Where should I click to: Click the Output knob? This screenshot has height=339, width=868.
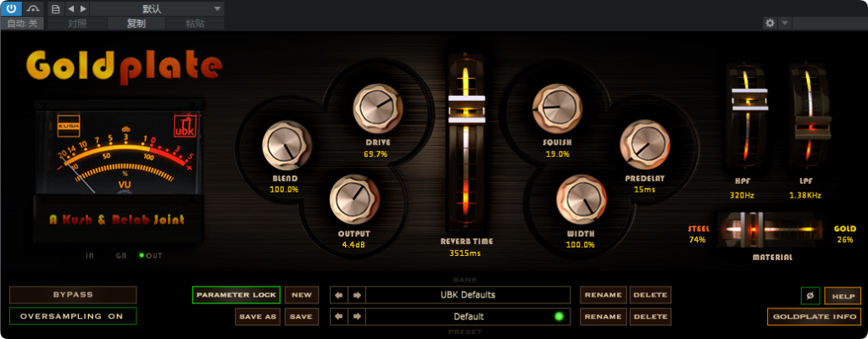[x=354, y=199]
